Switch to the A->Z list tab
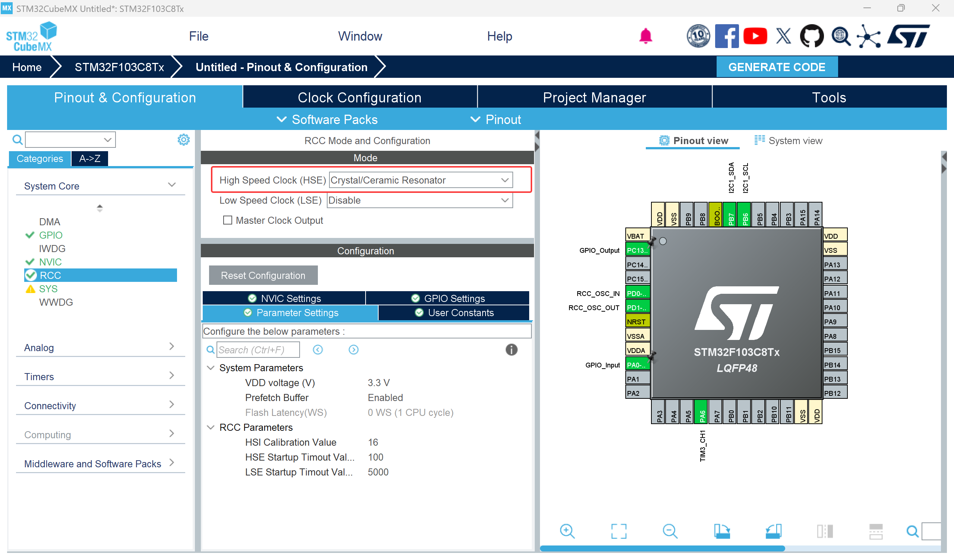This screenshot has width=954, height=560. click(x=90, y=159)
